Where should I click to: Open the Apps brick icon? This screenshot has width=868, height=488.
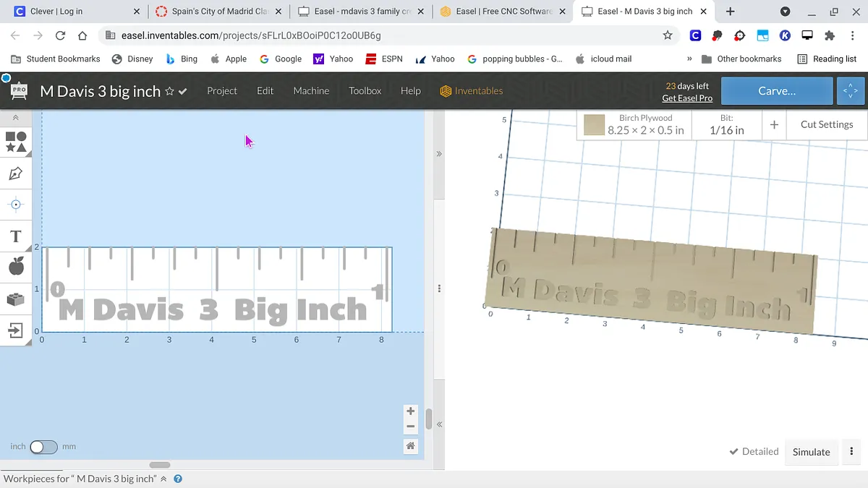[16, 299]
